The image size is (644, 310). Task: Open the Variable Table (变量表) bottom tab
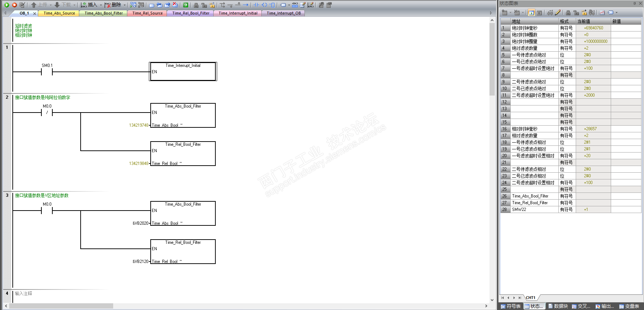click(x=629, y=306)
